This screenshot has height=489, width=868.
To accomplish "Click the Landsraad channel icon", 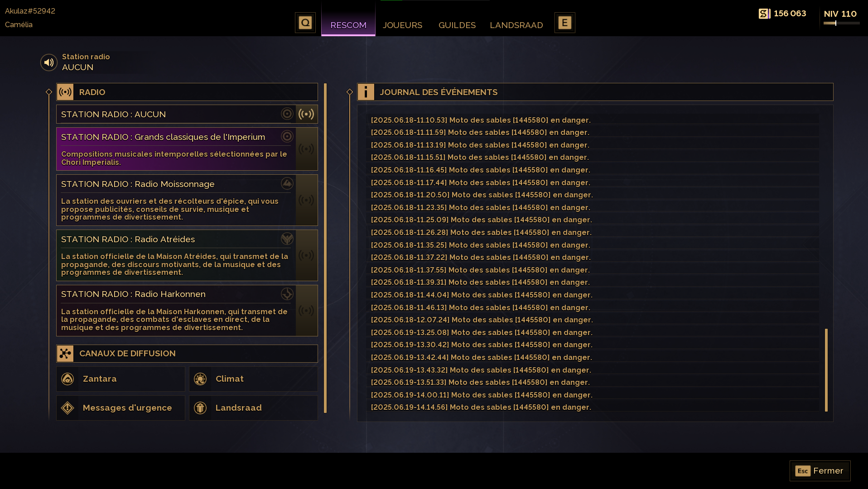I will tap(200, 408).
